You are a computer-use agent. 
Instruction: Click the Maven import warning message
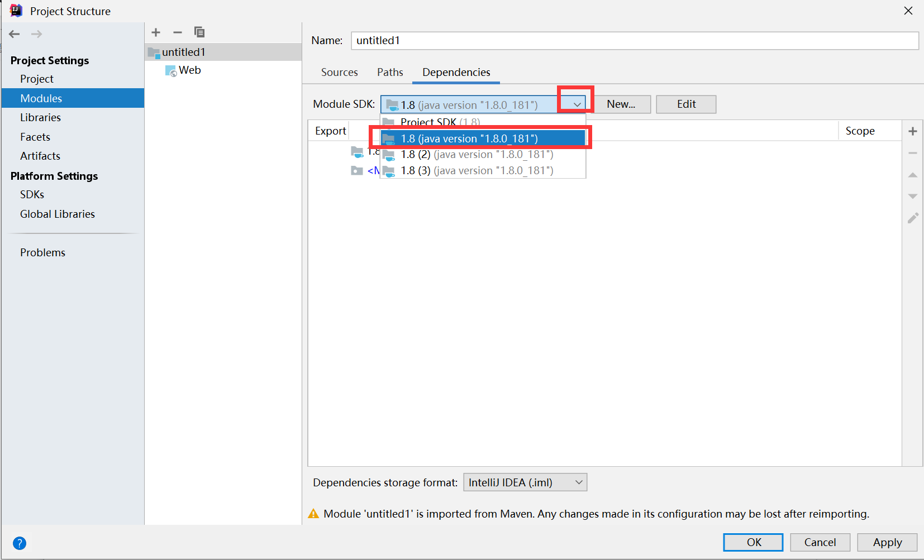(596, 514)
